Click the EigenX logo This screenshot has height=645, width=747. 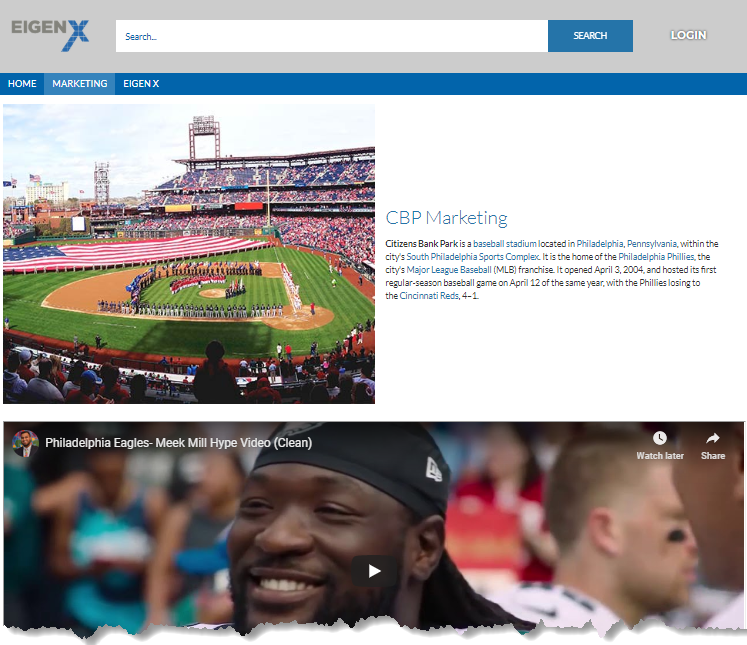point(50,35)
